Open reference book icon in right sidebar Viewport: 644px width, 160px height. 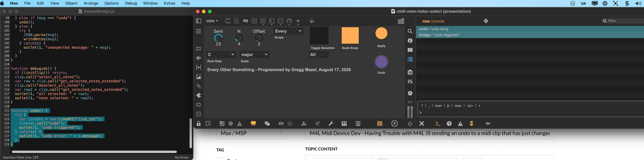(x=410, y=50)
